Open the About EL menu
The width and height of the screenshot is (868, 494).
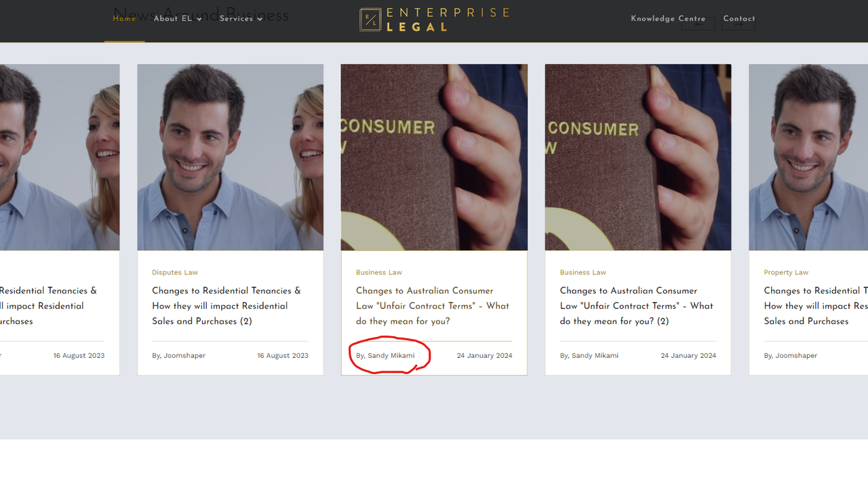173,19
